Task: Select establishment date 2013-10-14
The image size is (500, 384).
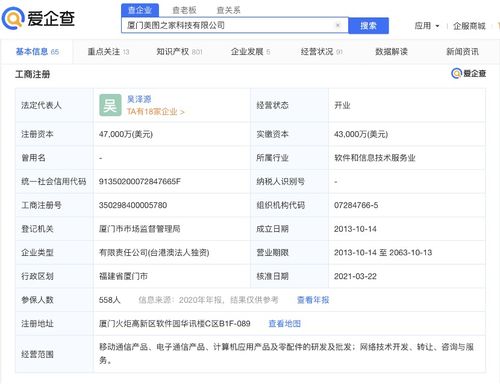Action: pos(355,229)
